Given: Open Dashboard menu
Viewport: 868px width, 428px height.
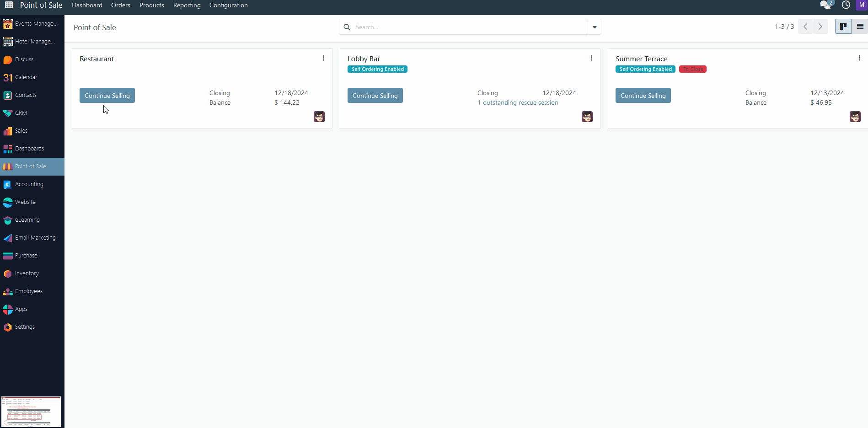Looking at the screenshot, I should (x=87, y=5).
